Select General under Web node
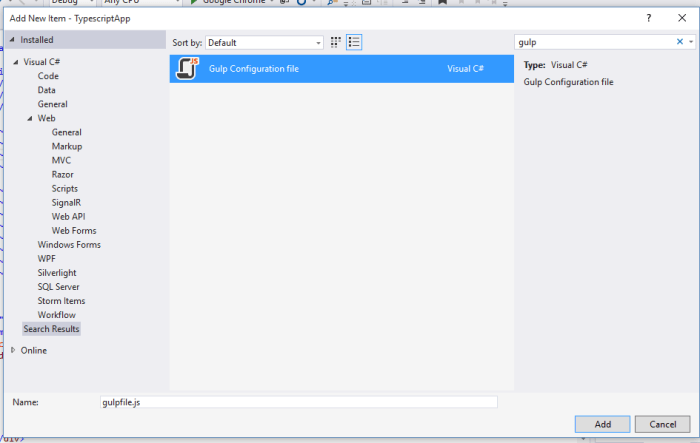This screenshot has width=700, height=443. [x=67, y=132]
